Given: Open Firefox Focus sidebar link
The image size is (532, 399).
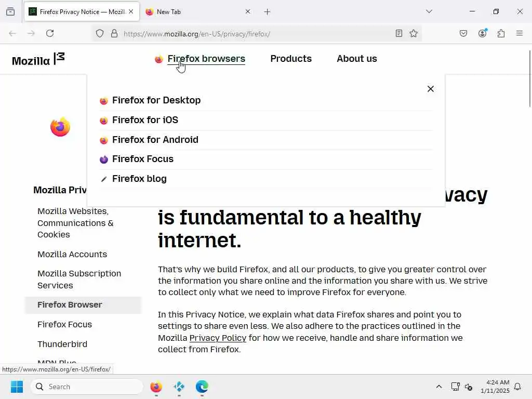Looking at the screenshot, I should [x=64, y=325].
